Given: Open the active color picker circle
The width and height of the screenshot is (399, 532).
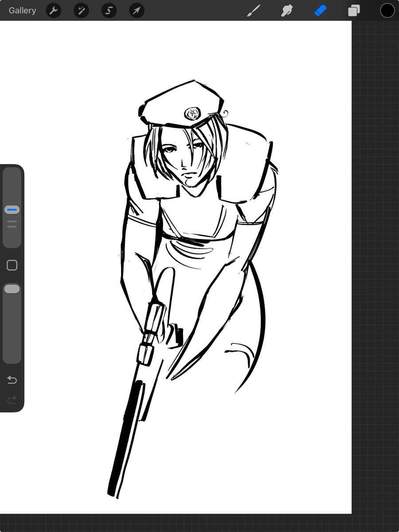Looking at the screenshot, I should pyautogui.click(x=387, y=11).
